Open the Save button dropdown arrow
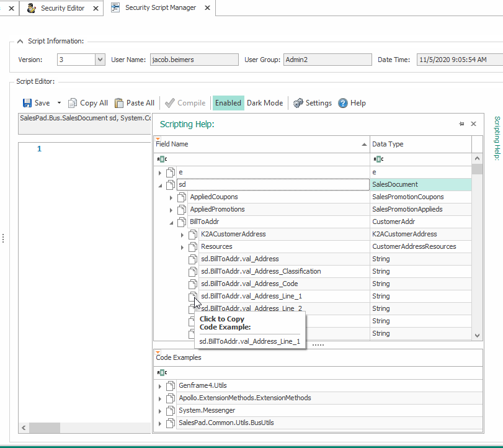Viewport: 503px width, 448px height. pos(59,103)
